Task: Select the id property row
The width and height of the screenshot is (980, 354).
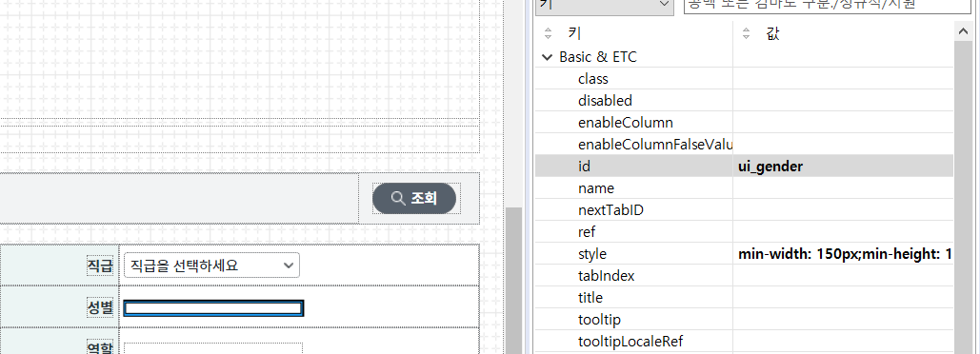Action: pyautogui.click(x=744, y=167)
